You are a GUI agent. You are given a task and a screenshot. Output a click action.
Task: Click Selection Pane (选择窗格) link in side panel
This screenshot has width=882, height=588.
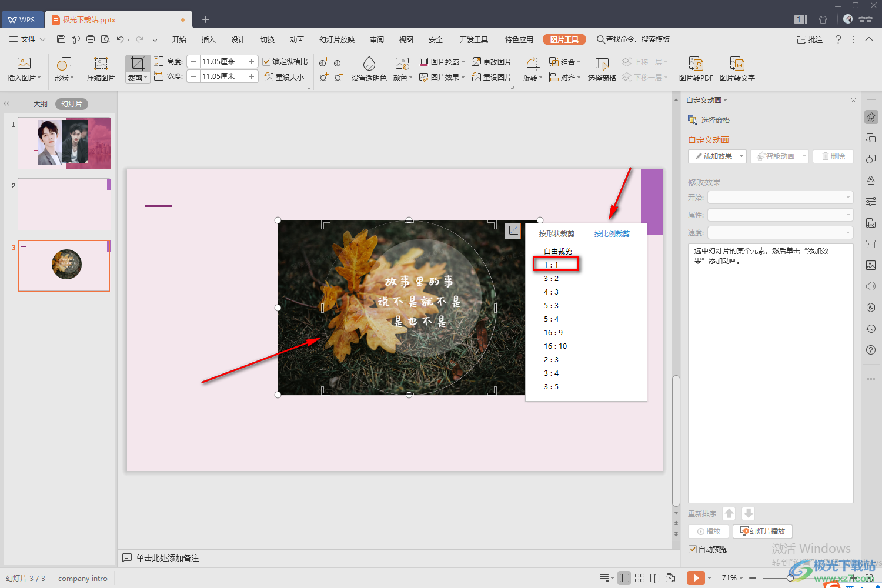click(x=709, y=120)
